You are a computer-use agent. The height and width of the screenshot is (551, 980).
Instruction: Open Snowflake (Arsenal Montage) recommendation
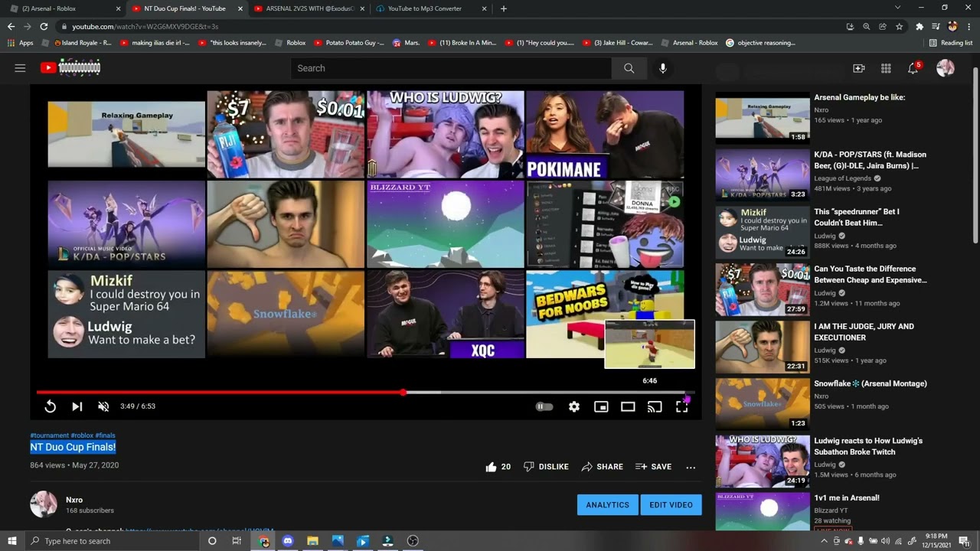click(871, 383)
